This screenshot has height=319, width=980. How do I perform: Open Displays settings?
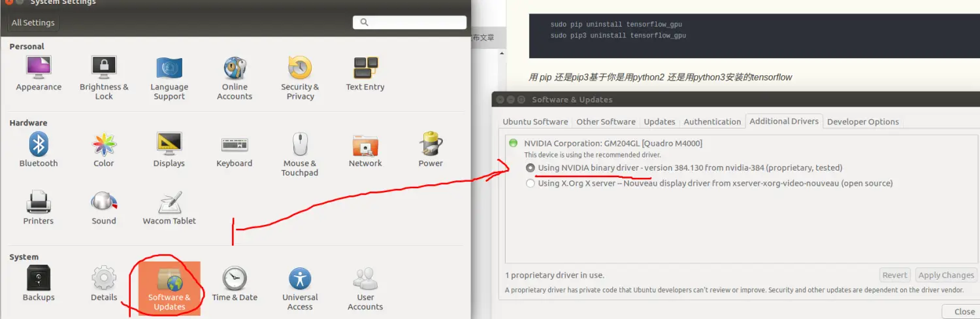pos(169,150)
